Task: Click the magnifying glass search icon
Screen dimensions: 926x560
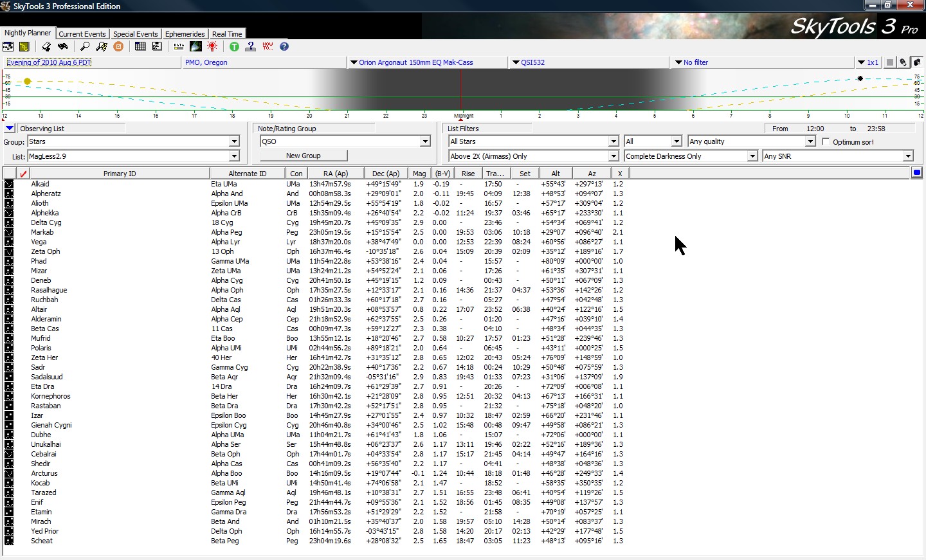Action: tap(85, 46)
